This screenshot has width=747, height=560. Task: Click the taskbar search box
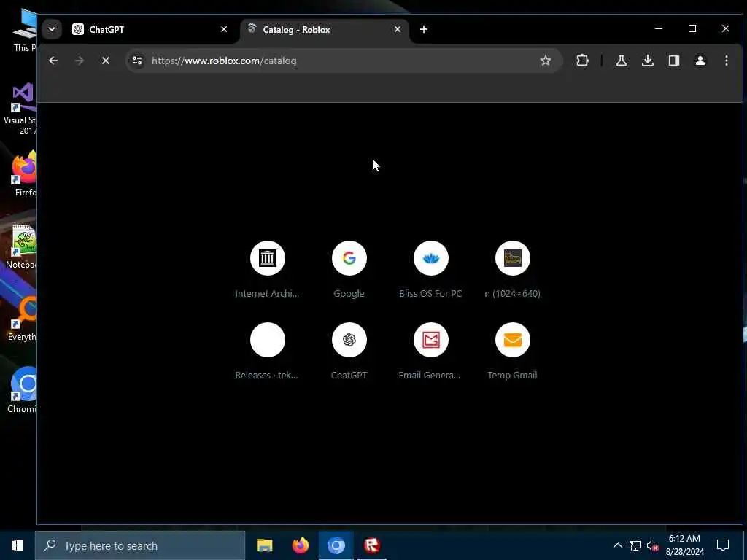pyautogui.click(x=140, y=545)
